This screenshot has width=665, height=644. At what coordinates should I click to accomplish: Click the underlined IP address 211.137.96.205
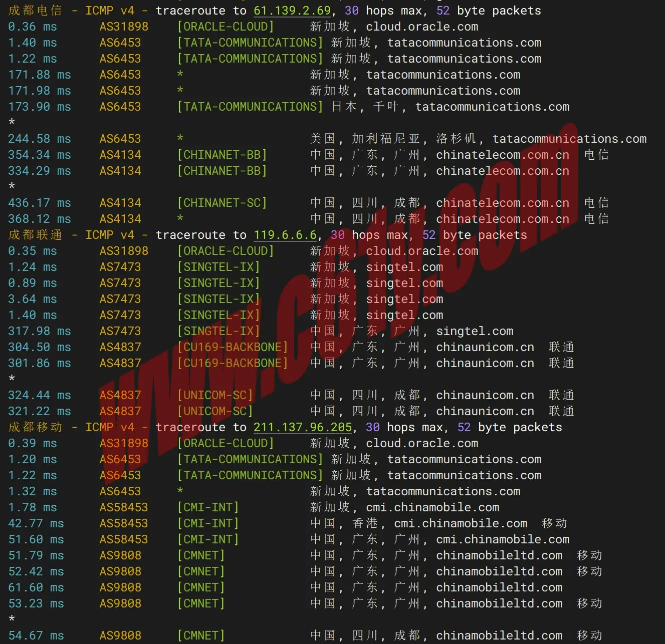click(303, 427)
